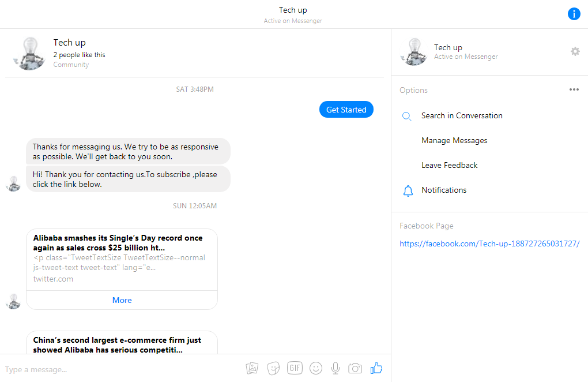
Task: Click the 'Hi! Thank you for contacting us' message
Action: pos(128,179)
